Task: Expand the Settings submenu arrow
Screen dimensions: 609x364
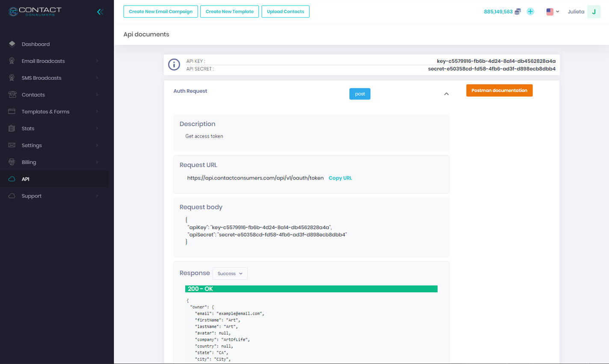Action: [97, 145]
